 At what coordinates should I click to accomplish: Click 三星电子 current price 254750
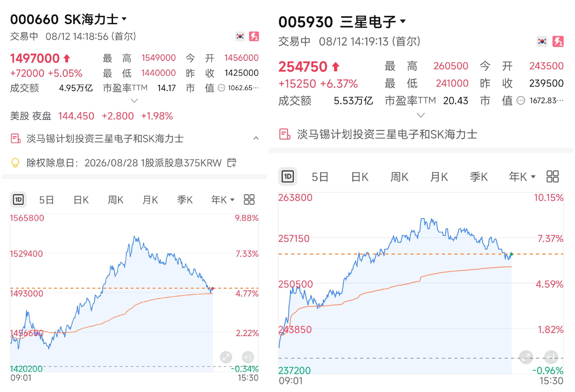pyautogui.click(x=303, y=67)
